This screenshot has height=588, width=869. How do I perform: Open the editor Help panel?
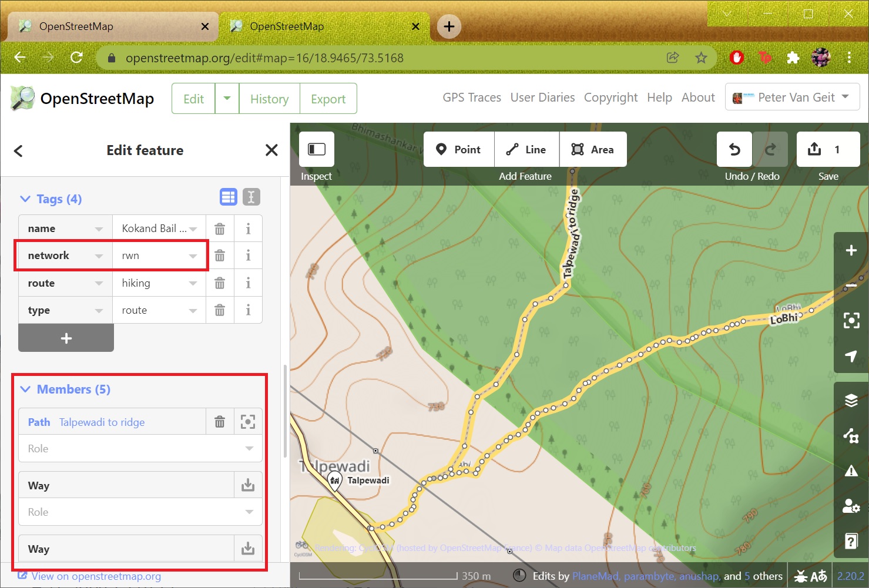851,540
